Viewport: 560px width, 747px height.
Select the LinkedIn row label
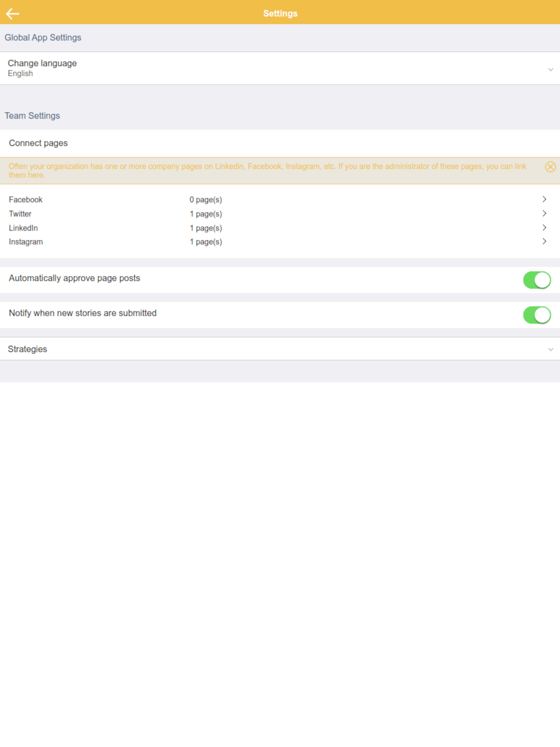(x=24, y=228)
